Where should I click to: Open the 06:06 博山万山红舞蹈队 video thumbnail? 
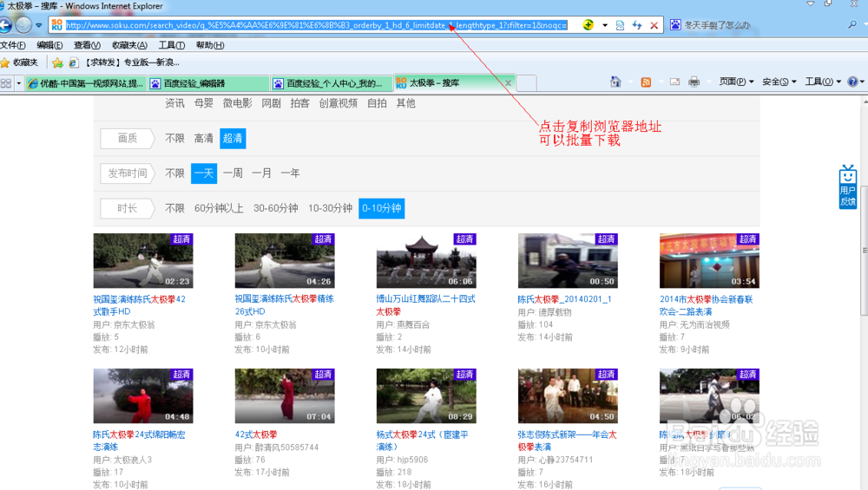[x=426, y=260]
